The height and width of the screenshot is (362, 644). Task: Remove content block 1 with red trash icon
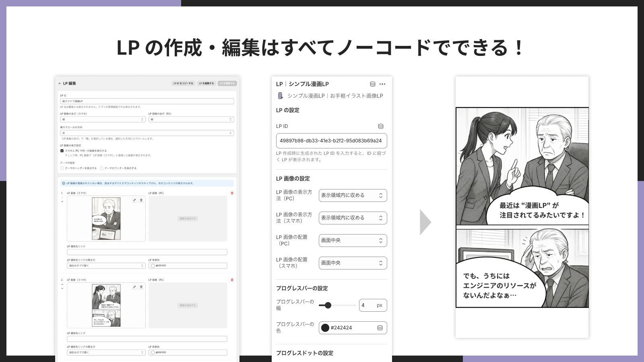tap(232, 193)
